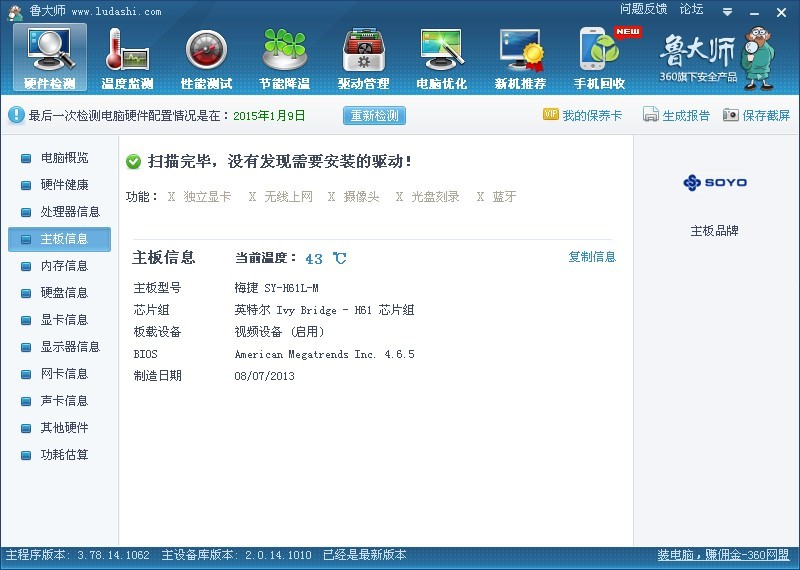Click 主设备库版本 2.0.14.1010 status text
The width and height of the screenshot is (800, 570).
[x=236, y=555]
